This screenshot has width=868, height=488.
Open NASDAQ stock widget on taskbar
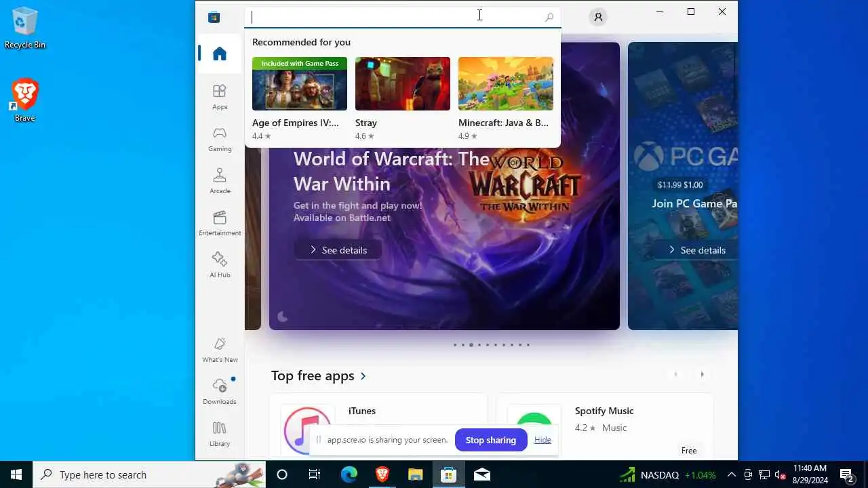[x=668, y=474]
